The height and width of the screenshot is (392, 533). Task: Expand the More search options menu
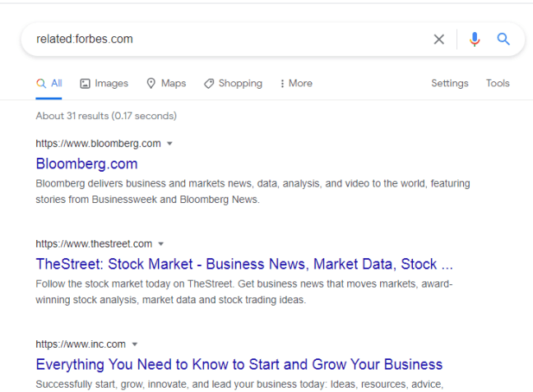click(296, 83)
